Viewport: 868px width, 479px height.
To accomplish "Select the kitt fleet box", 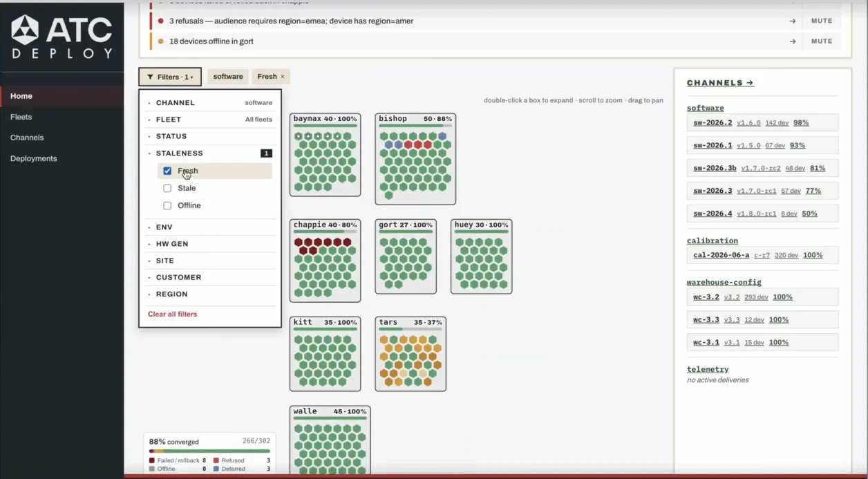I will (x=325, y=354).
